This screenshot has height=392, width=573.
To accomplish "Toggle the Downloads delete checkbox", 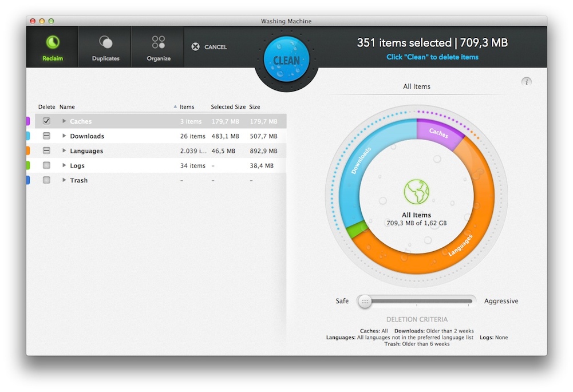I will (x=46, y=136).
